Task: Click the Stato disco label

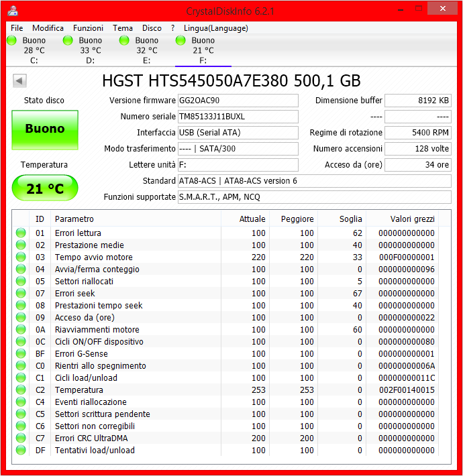Action: pyautogui.click(x=44, y=101)
